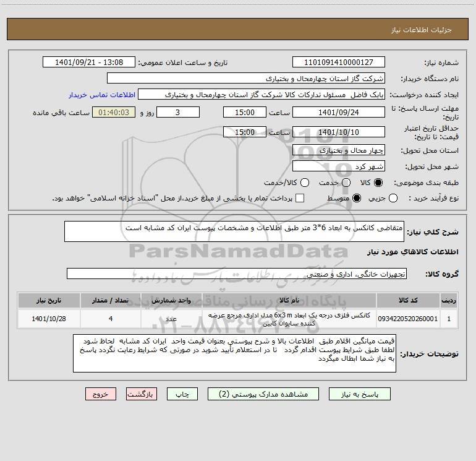Click the جزئیات اطلاعات نیاز header title

tap(422, 30)
